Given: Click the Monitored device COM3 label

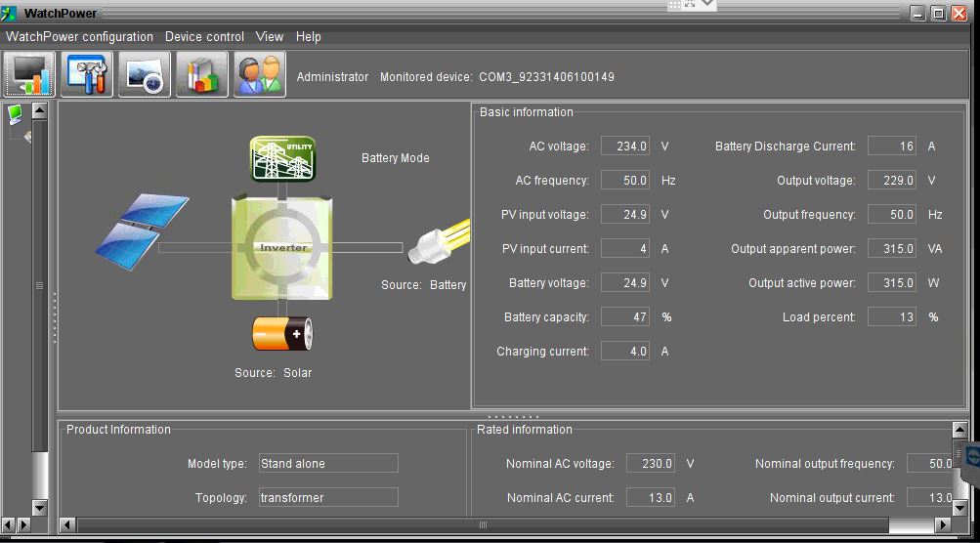Looking at the screenshot, I should [497, 77].
